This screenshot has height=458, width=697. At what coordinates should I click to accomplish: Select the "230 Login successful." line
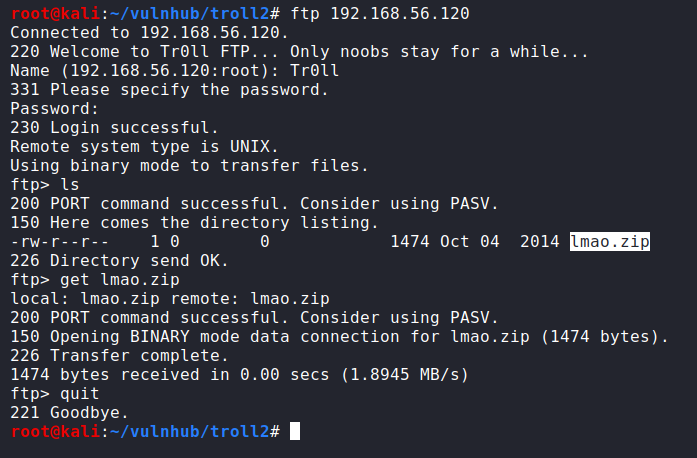pyautogui.click(x=113, y=127)
